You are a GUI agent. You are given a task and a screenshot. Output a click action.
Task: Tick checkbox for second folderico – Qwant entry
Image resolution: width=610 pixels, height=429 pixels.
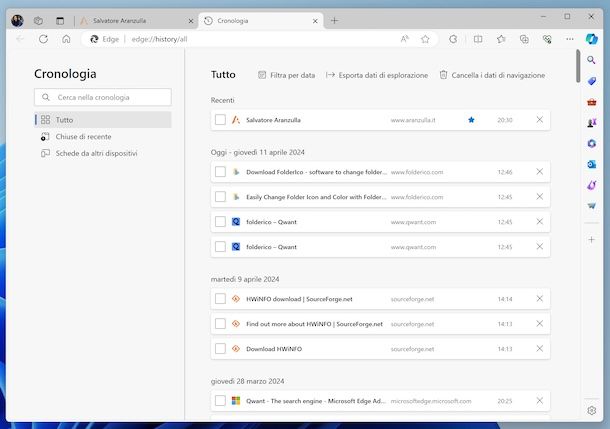(220, 247)
